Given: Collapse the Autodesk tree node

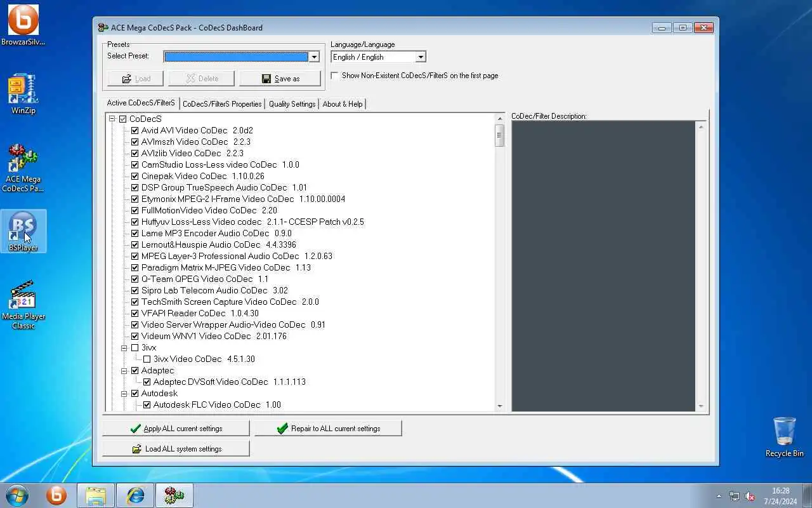Looking at the screenshot, I should point(124,393).
